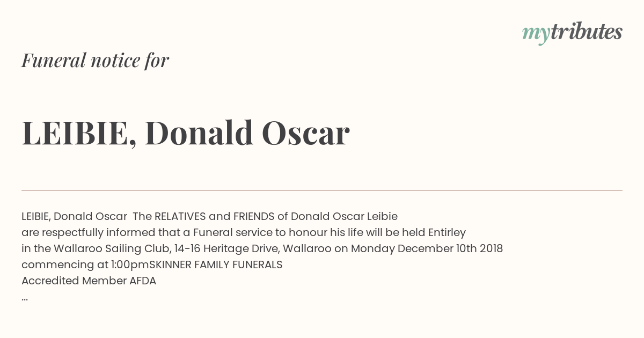Image resolution: width=644 pixels, height=338 pixels.
Task: Click "Accredited Member AFDA" line
Action: [89, 281]
